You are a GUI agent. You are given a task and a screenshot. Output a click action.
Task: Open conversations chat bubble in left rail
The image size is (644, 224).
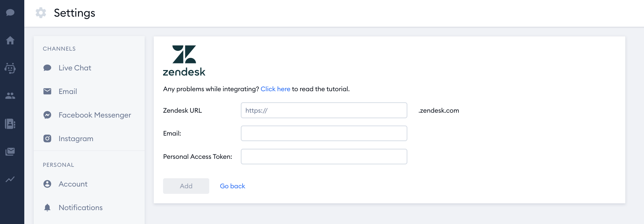[10, 12]
